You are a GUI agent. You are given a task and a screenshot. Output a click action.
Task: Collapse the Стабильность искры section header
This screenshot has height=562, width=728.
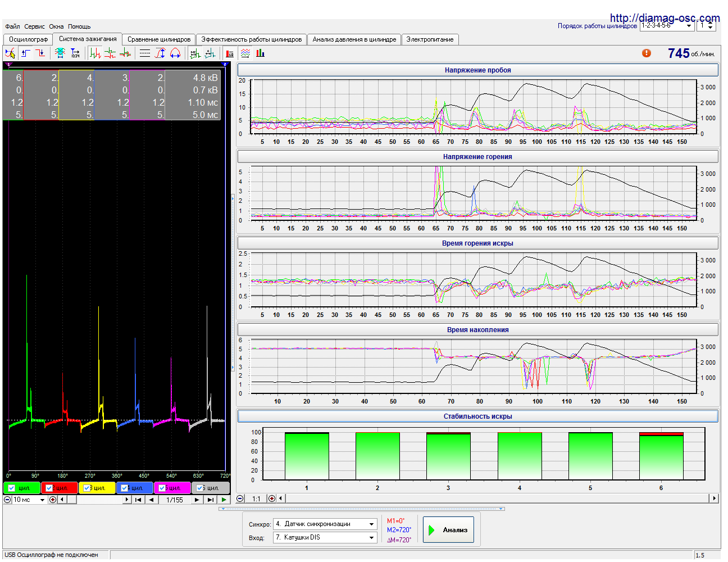coord(477,416)
